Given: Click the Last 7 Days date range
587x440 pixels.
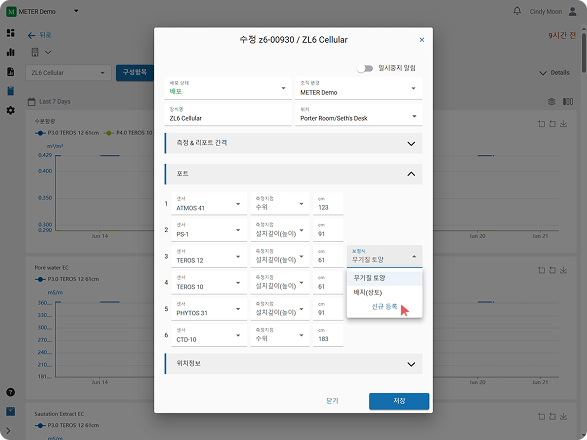Looking at the screenshot, I should [55, 101].
